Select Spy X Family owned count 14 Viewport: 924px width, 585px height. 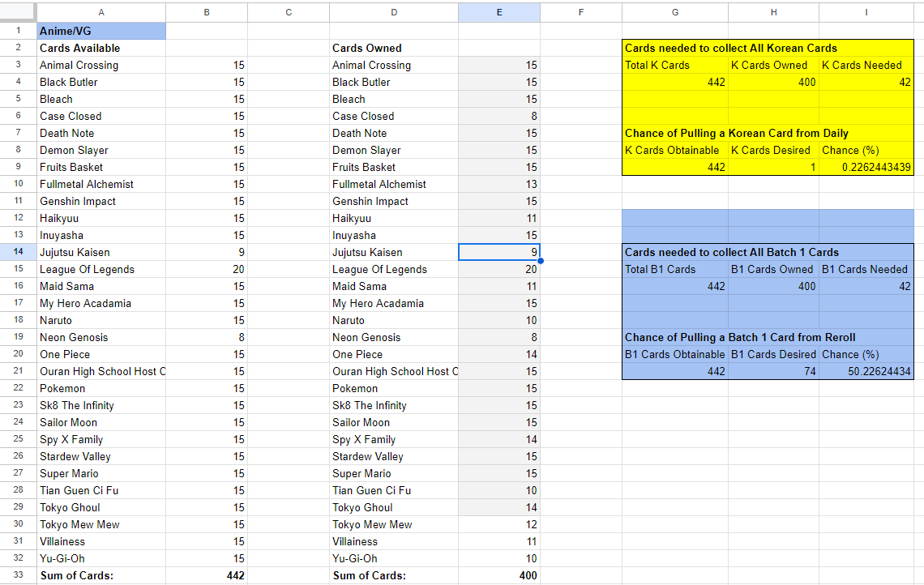(x=499, y=440)
